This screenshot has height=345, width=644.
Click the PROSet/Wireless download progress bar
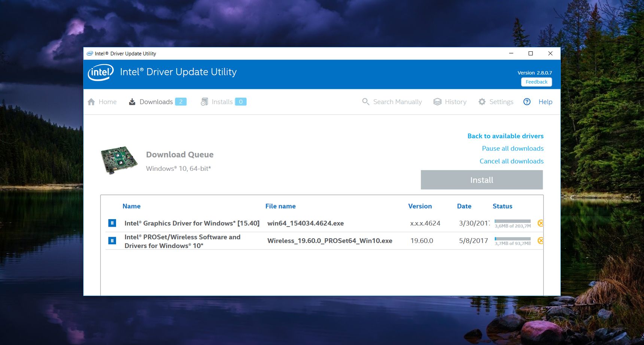click(x=513, y=239)
